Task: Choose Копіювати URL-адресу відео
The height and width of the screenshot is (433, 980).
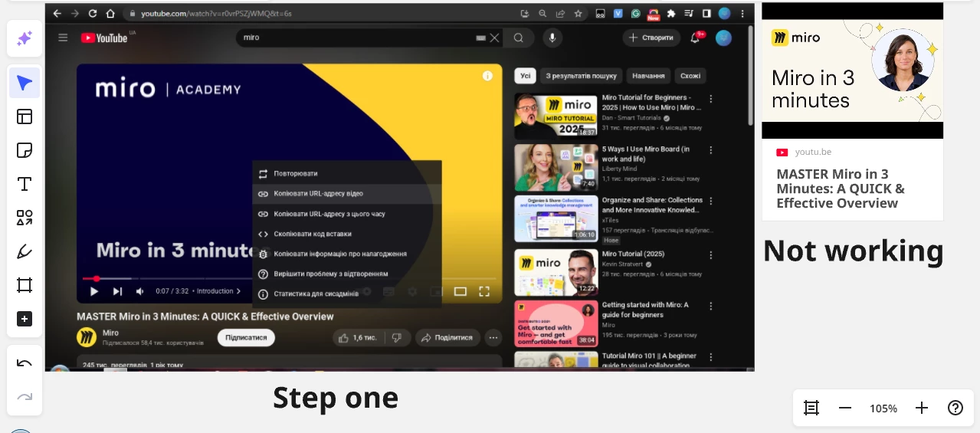Action: 347,194
